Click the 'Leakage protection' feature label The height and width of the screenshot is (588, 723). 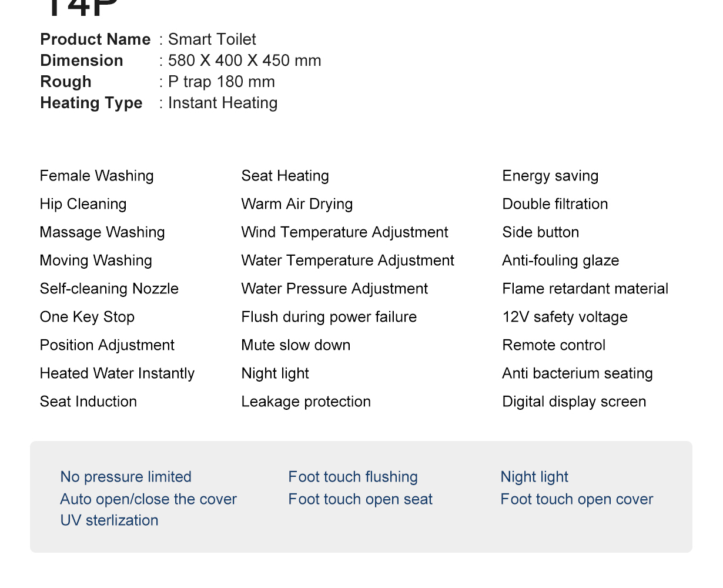click(306, 402)
